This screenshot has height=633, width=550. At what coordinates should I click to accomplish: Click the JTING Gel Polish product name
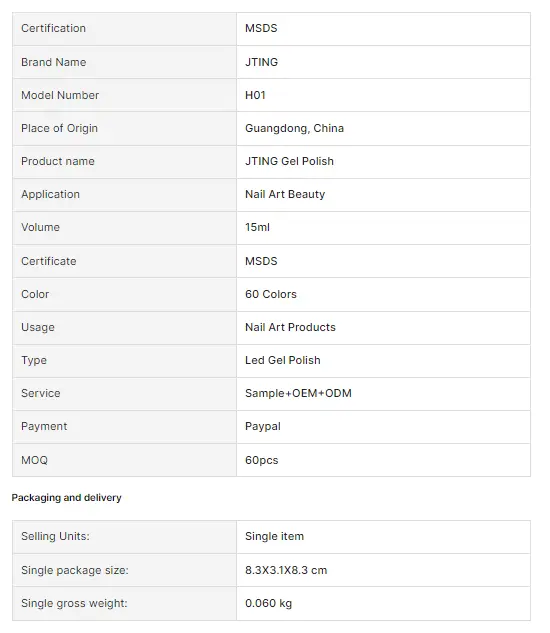point(289,161)
